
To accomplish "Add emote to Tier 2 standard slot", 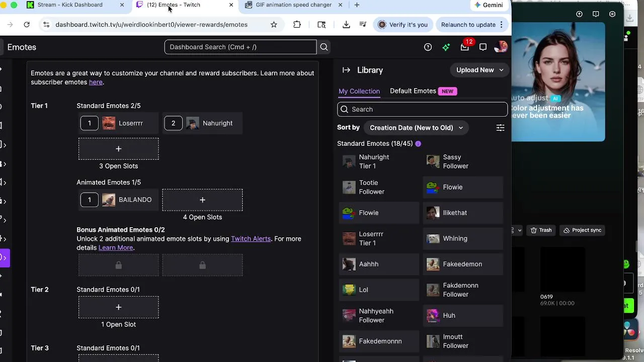I will 119,307.
